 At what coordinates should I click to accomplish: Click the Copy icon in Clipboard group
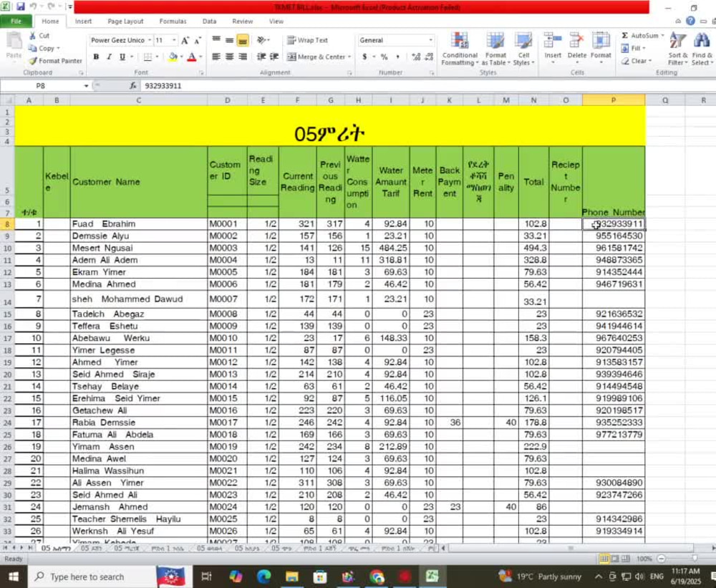point(32,48)
